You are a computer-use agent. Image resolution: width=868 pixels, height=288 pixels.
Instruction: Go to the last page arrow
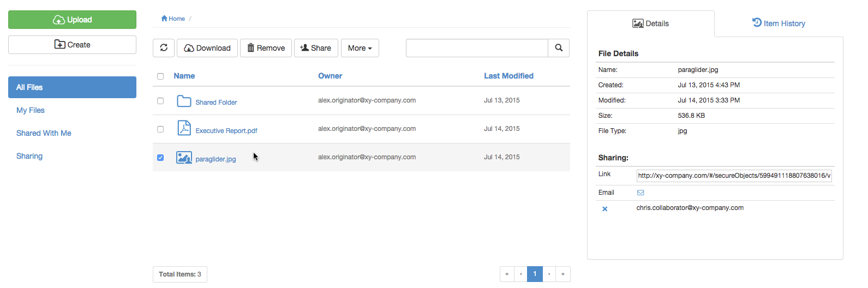[x=562, y=274]
